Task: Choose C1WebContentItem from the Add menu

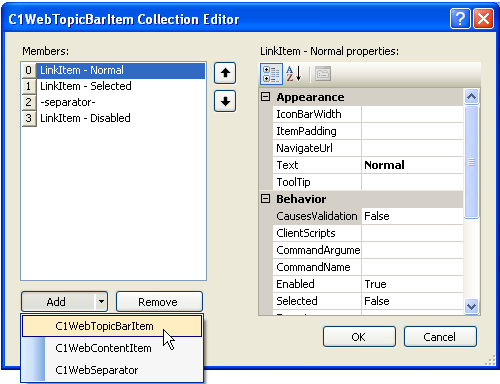Action: (x=112, y=348)
